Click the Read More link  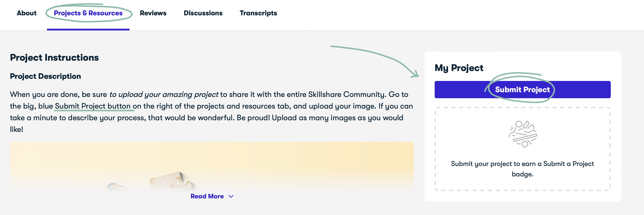[207, 196]
